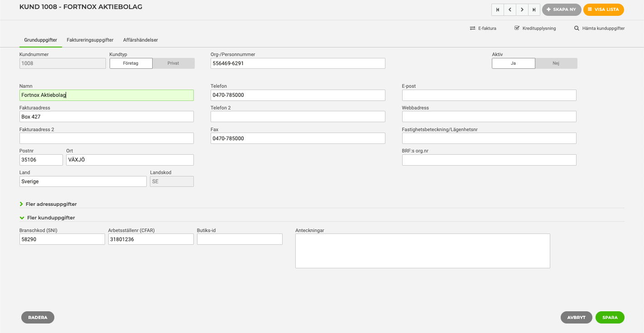Set Aktiv to Nej
644x333 pixels.
click(556, 63)
